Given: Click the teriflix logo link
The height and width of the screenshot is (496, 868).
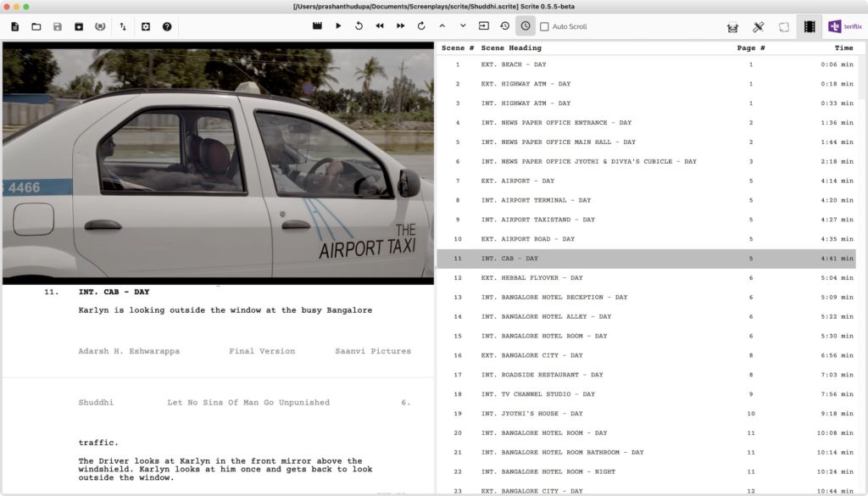Looking at the screenshot, I should 844,26.
